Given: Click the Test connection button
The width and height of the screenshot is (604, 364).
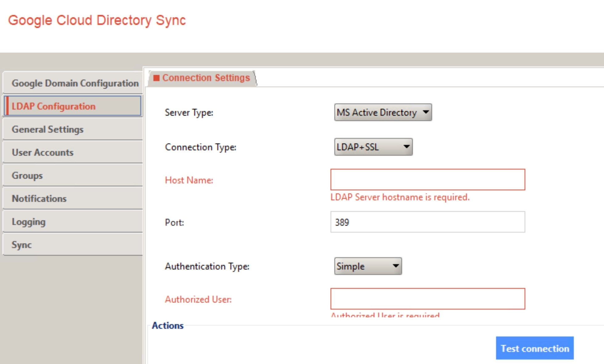Looking at the screenshot, I should click(534, 348).
